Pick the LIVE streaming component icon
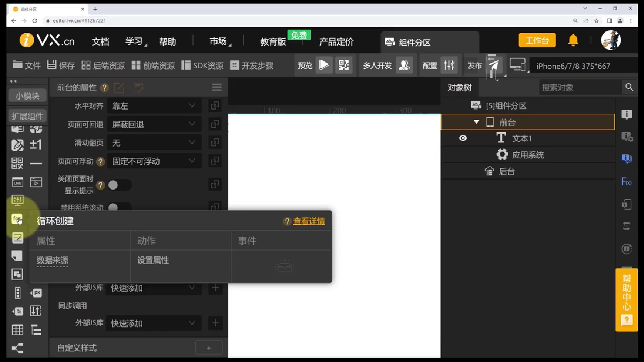The height and width of the screenshot is (362, 644). [17, 182]
